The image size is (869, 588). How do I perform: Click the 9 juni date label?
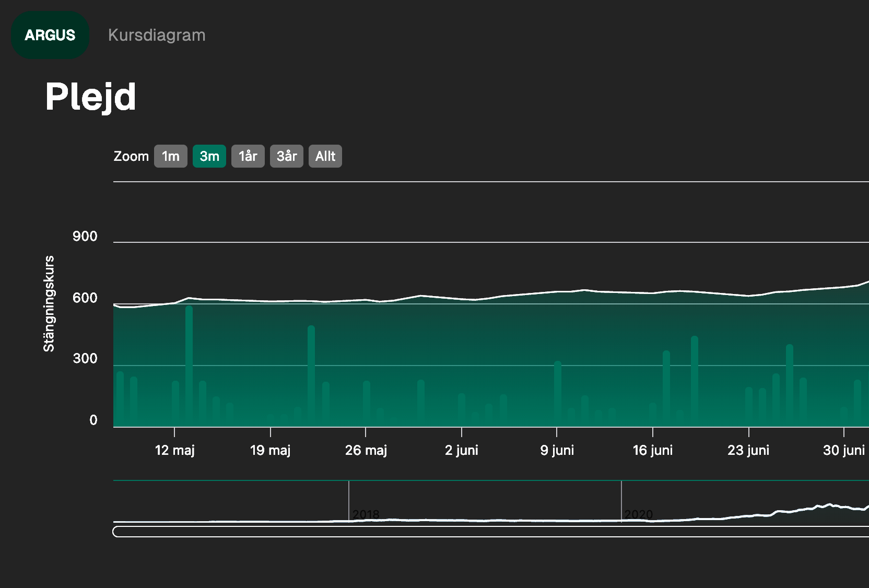[557, 450]
